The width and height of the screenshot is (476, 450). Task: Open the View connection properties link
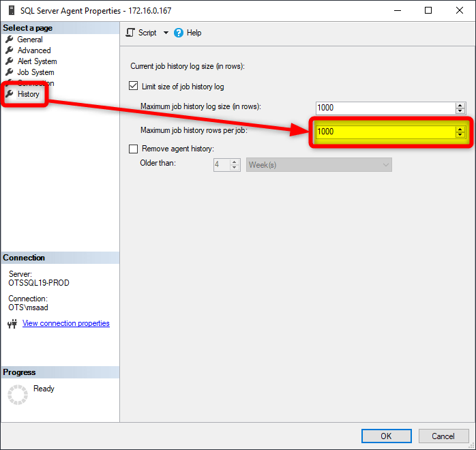point(66,323)
